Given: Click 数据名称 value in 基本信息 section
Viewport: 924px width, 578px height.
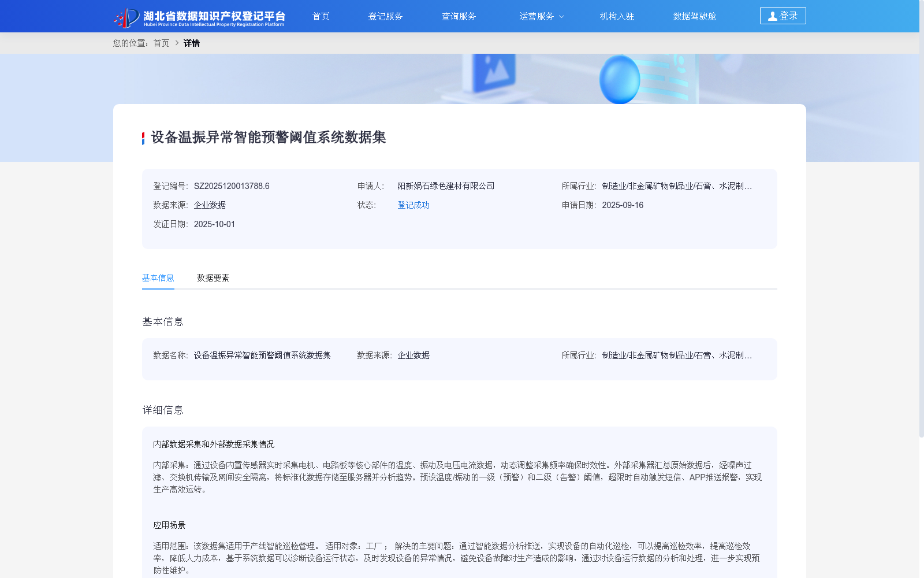Looking at the screenshot, I should [x=262, y=355].
